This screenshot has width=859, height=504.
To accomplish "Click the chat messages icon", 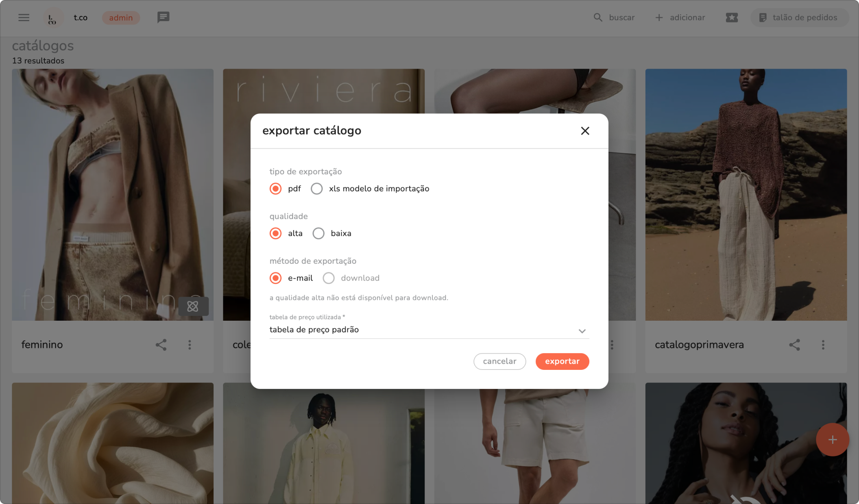I will 163,17.
